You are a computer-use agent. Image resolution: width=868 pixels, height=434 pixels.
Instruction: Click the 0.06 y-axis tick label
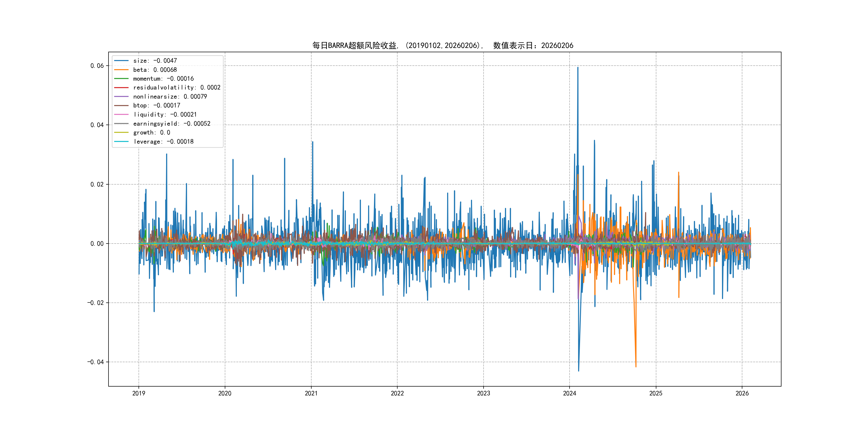tap(97, 66)
